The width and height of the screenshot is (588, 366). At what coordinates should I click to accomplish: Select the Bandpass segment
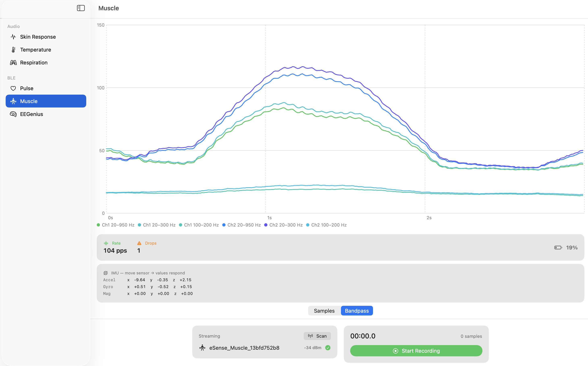pos(357,311)
